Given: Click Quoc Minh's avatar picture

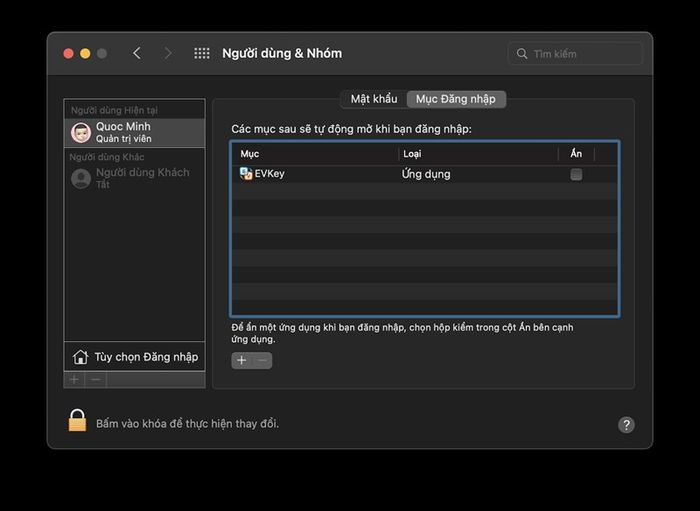Looking at the screenshot, I should (81, 133).
